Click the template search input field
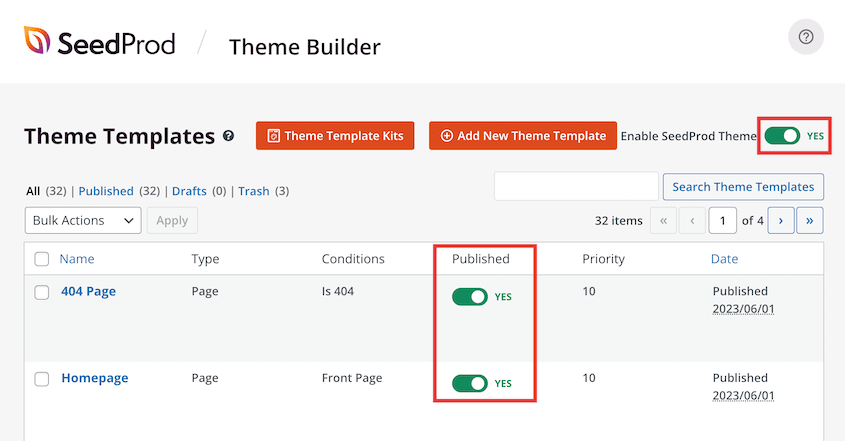Viewport: 845px width, 441px height. click(x=576, y=187)
